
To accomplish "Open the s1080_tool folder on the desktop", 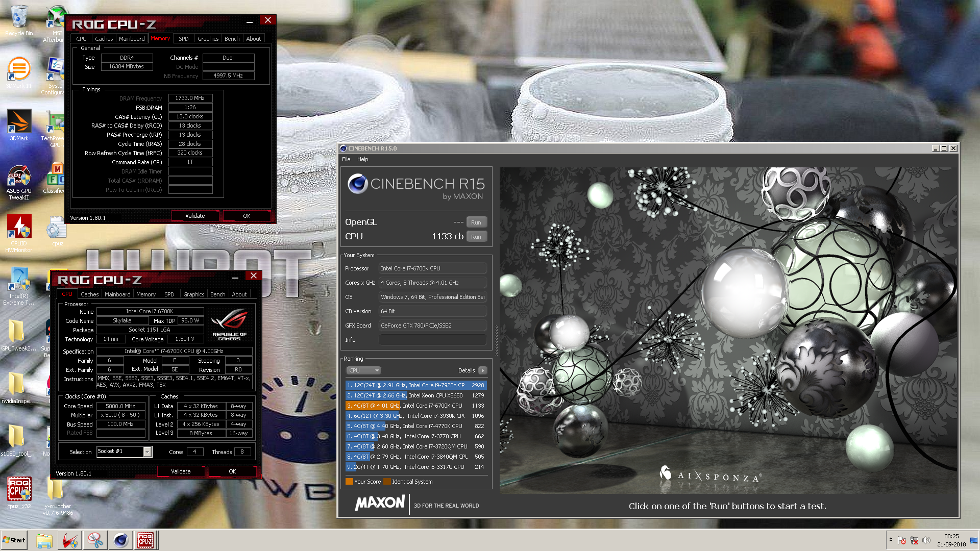I will click(x=18, y=440).
